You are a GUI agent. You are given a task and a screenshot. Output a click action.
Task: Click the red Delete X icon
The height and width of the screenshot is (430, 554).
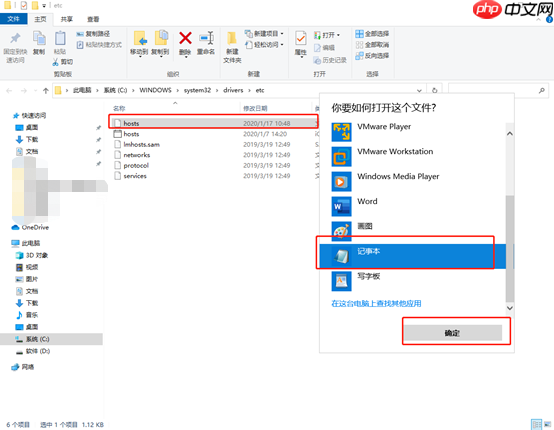185,38
